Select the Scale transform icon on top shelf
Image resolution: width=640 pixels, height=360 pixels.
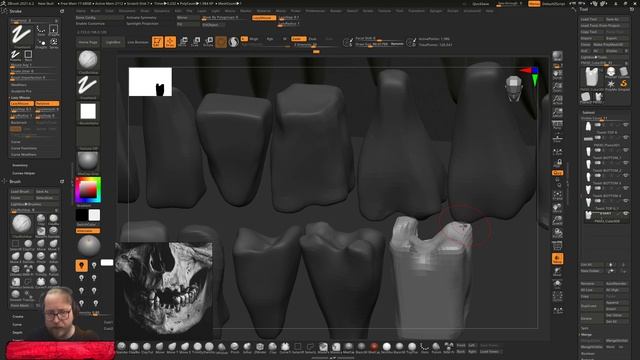pos(196,42)
